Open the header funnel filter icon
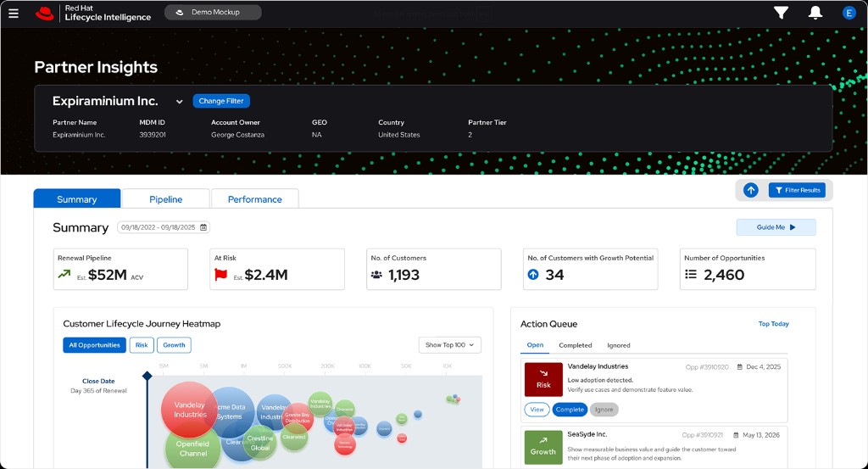The height and width of the screenshot is (469, 868). tap(781, 13)
